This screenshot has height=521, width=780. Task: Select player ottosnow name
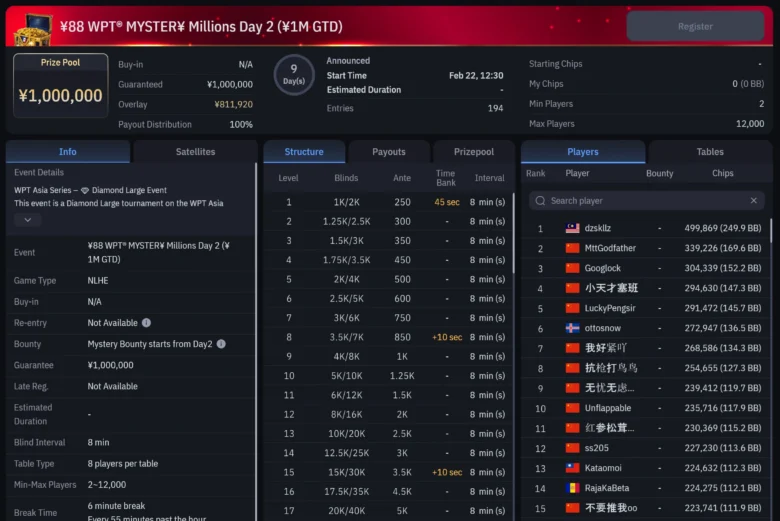[602, 328]
